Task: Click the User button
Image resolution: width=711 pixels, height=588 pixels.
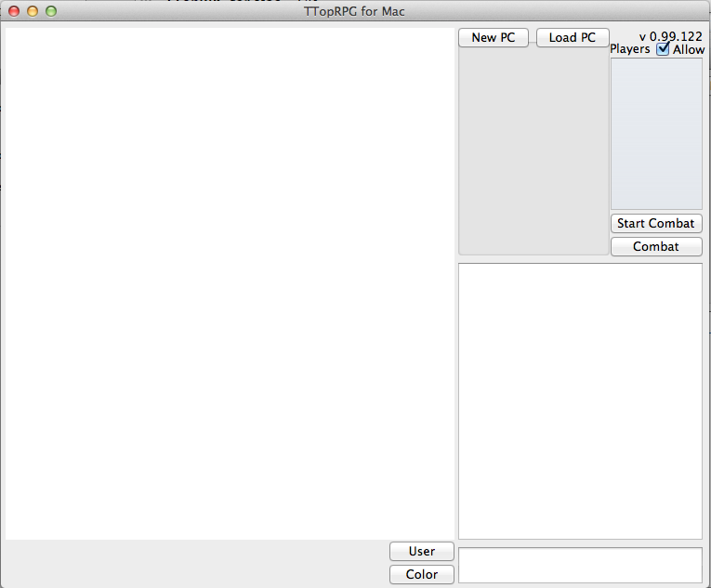Action: click(421, 551)
